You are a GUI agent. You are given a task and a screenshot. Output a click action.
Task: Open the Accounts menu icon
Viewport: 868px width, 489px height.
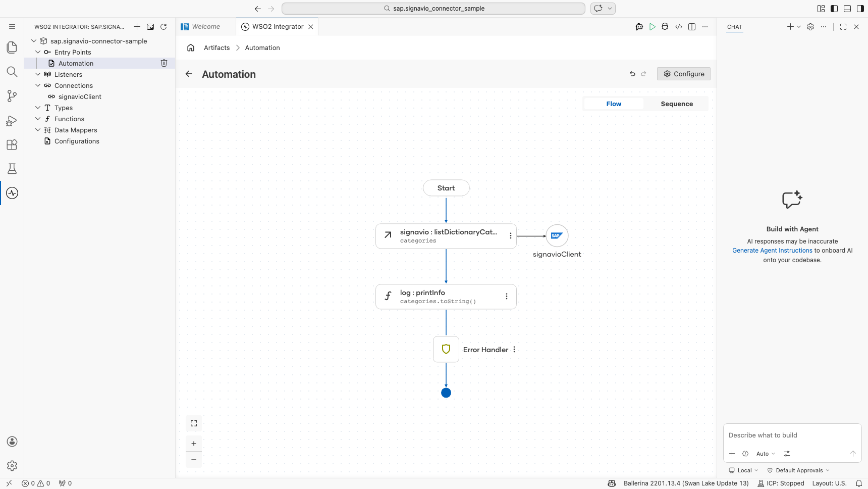12,442
